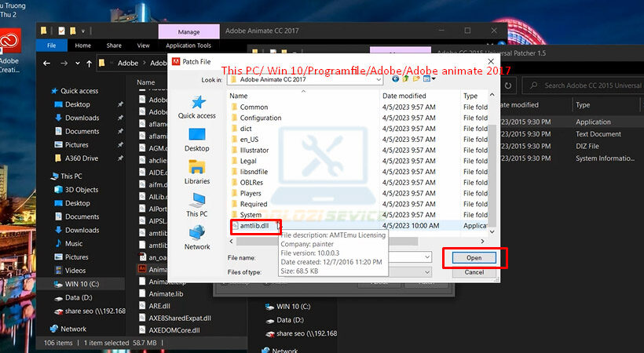Select Downloads under Quick access in Explorer
The width and height of the screenshot is (644, 353).
(82, 118)
